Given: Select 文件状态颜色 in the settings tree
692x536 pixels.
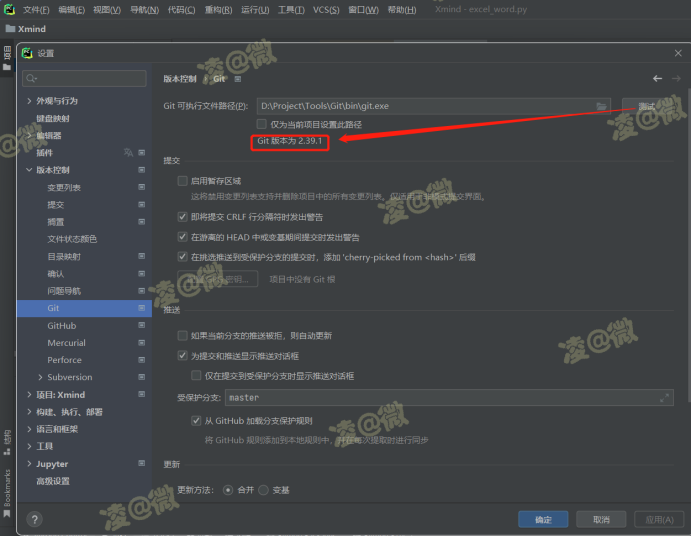Looking at the screenshot, I should tap(72, 239).
